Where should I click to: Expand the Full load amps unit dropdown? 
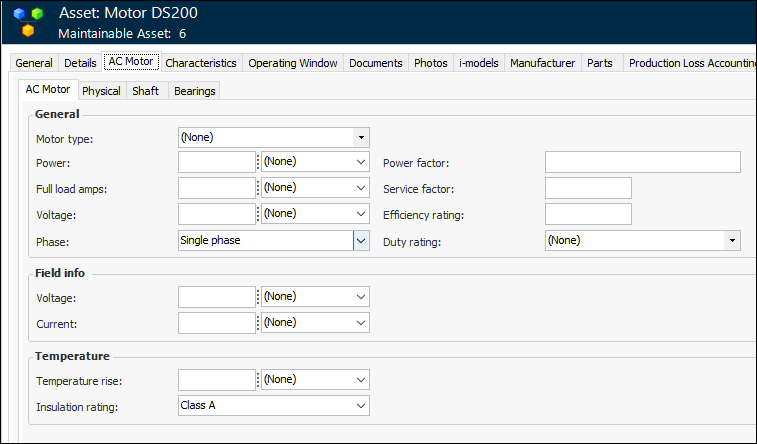click(x=360, y=188)
